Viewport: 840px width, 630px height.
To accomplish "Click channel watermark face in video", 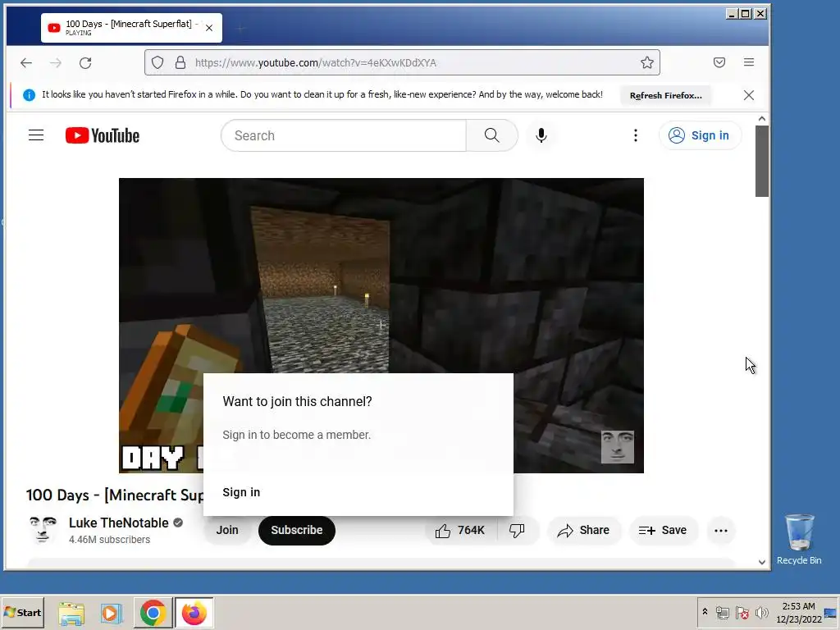I will click(x=617, y=447).
